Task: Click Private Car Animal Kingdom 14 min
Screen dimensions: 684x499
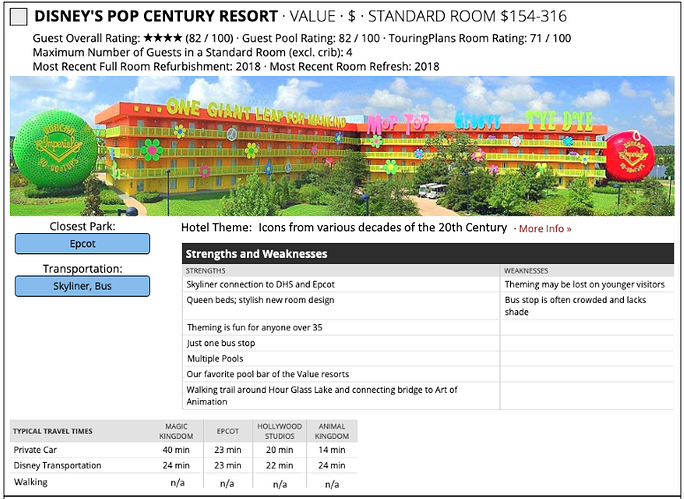Action: [332, 450]
